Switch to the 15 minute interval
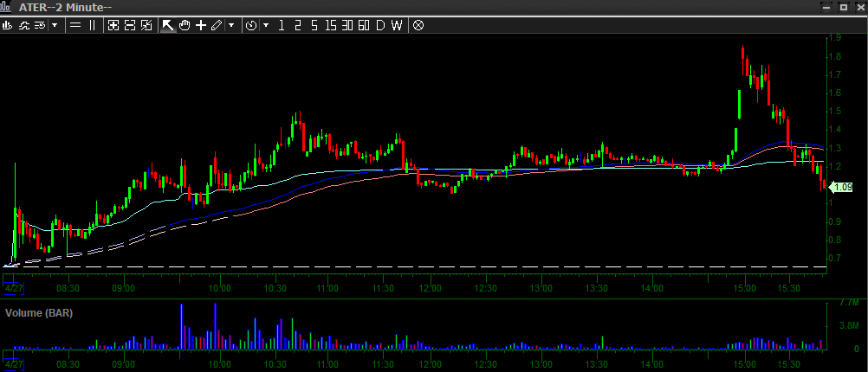Viewport: 868px width, 372px height. point(331,25)
